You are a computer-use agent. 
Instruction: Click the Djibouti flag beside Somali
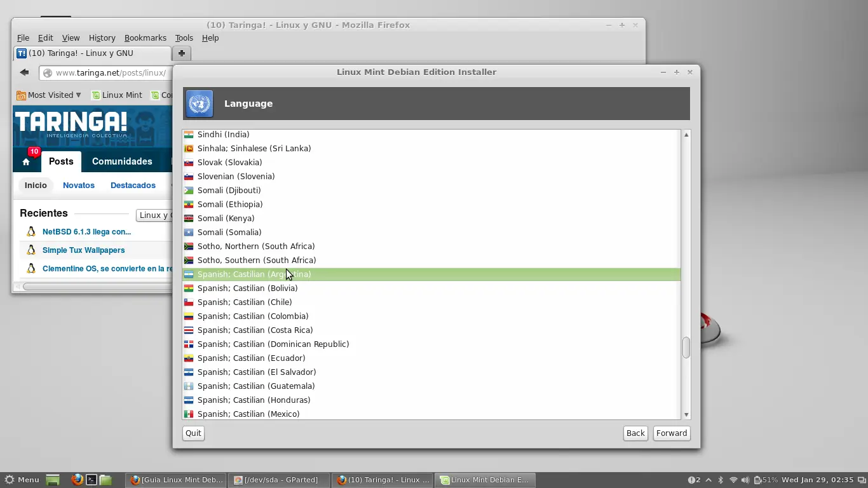tap(189, 190)
